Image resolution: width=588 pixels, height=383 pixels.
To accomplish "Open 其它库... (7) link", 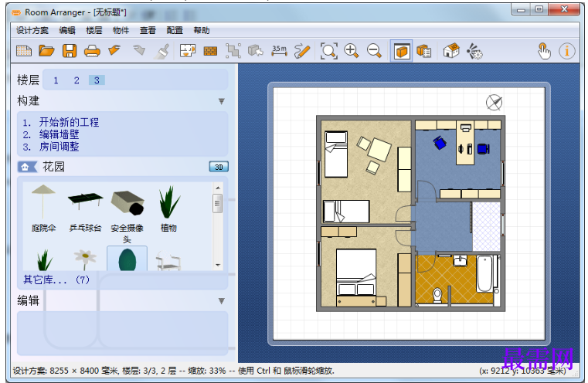I will pyautogui.click(x=56, y=280).
